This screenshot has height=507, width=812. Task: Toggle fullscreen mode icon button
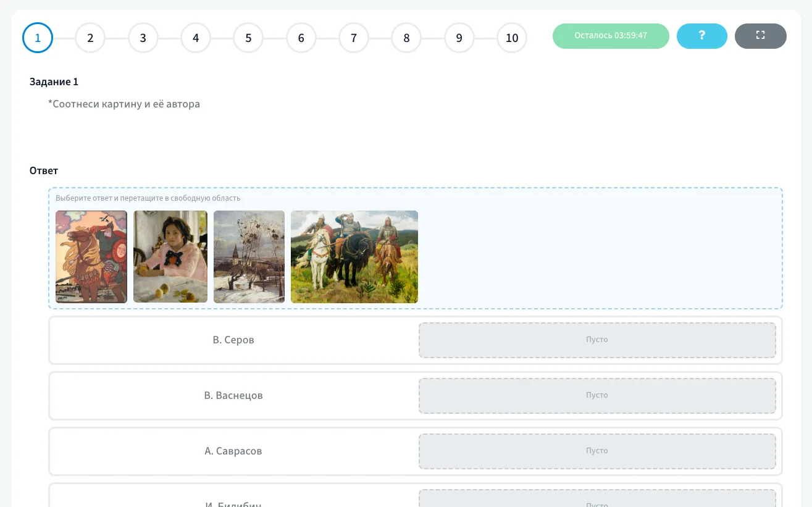(x=760, y=36)
